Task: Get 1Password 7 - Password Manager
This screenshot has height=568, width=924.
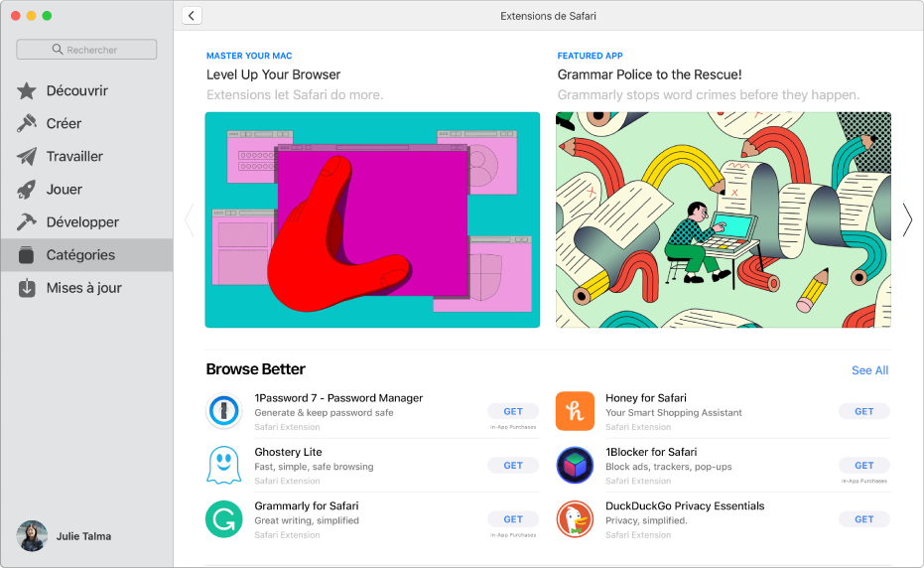Action: click(x=513, y=411)
